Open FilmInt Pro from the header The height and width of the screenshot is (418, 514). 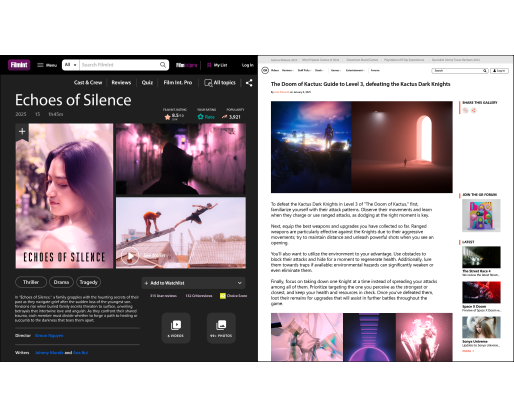186,65
